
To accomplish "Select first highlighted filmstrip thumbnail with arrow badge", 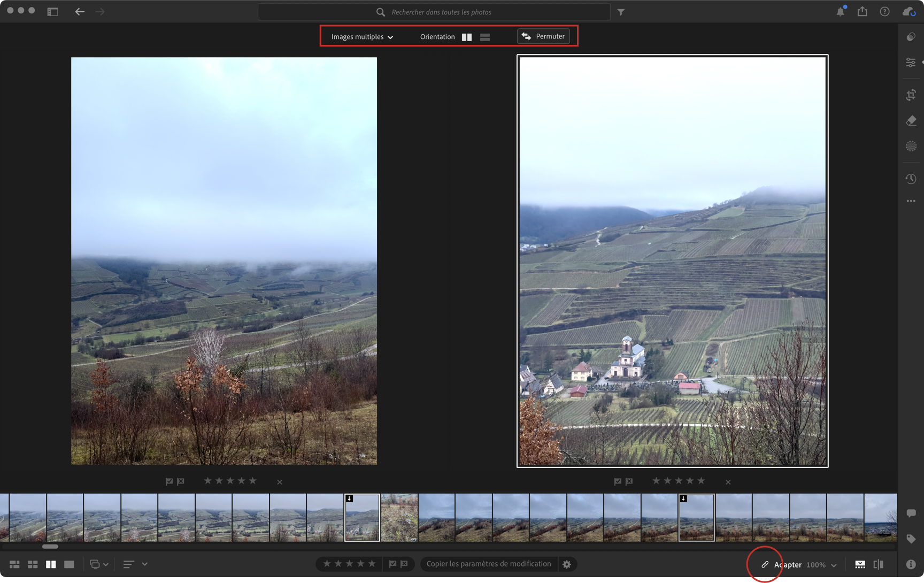I will click(x=362, y=518).
